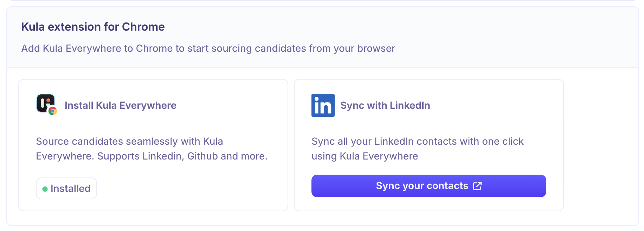The width and height of the screenshot is (644, 231).
Task: Click the word sourcing in the subtitle
Action: pos(232,48)
